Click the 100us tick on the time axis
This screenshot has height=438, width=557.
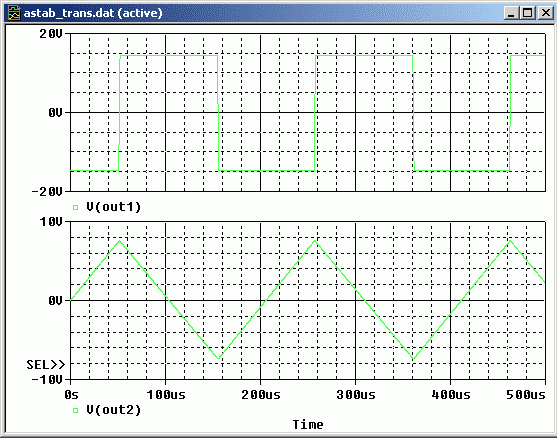(x=166, y=395)
